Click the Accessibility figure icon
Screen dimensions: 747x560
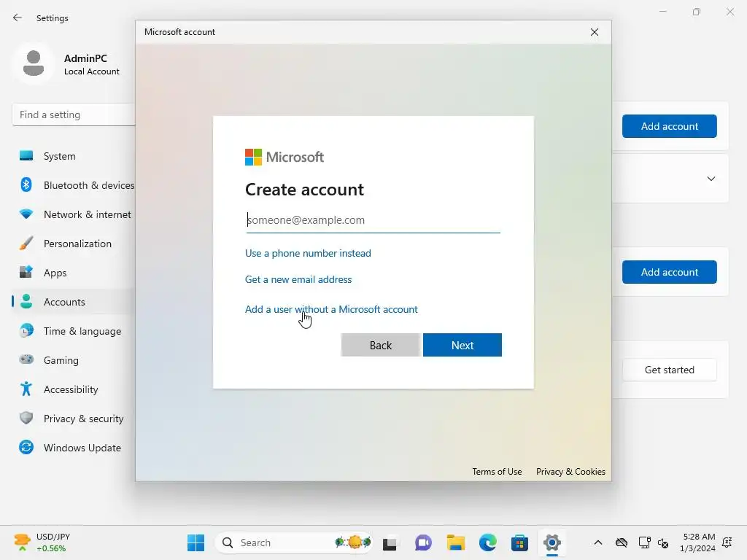tap(26, 389)
